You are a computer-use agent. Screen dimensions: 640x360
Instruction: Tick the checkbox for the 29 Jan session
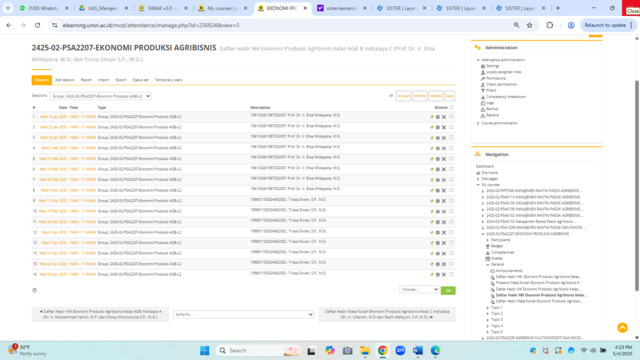451,138
